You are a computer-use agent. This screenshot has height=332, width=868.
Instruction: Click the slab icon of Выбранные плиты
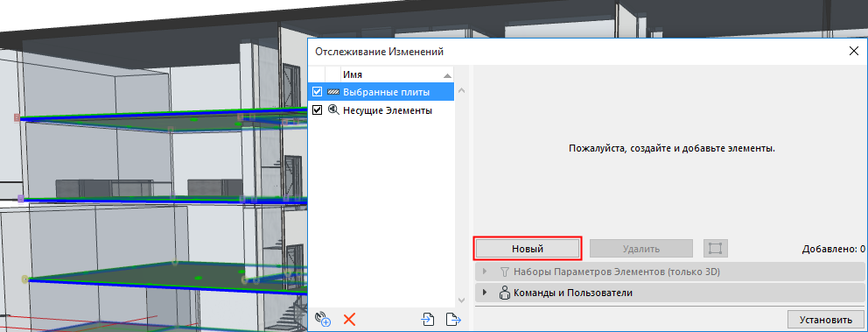[x=333, y=91]
